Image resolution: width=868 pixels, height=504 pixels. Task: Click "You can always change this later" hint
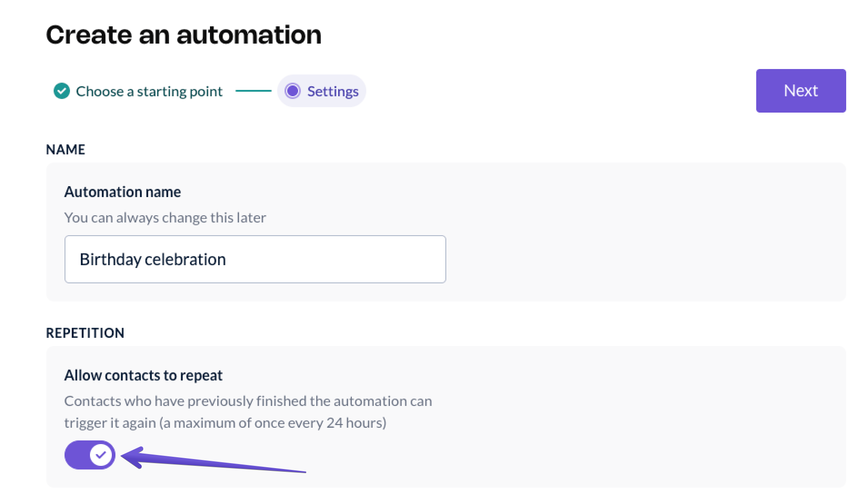tap(165, 217)
